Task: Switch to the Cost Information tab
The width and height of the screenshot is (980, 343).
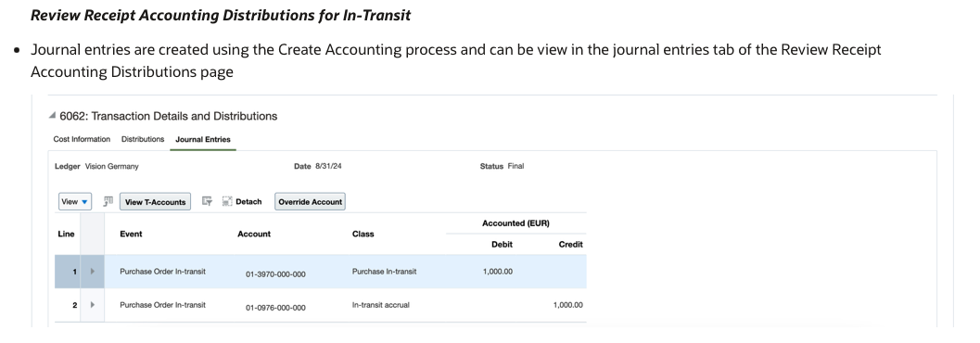Action: point(82,139)
